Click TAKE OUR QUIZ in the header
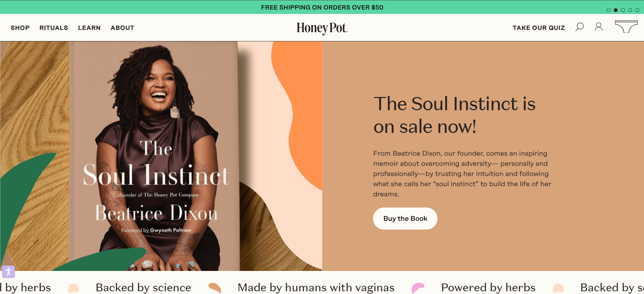 point(539,28)
